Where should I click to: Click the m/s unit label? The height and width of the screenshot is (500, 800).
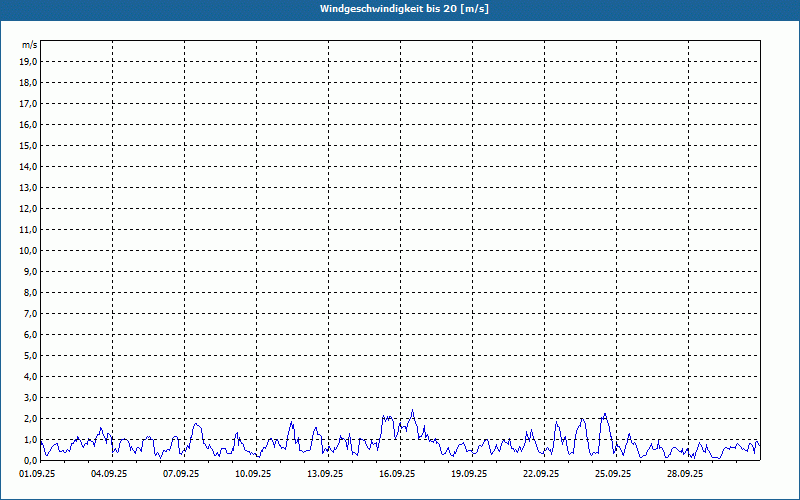30,46
